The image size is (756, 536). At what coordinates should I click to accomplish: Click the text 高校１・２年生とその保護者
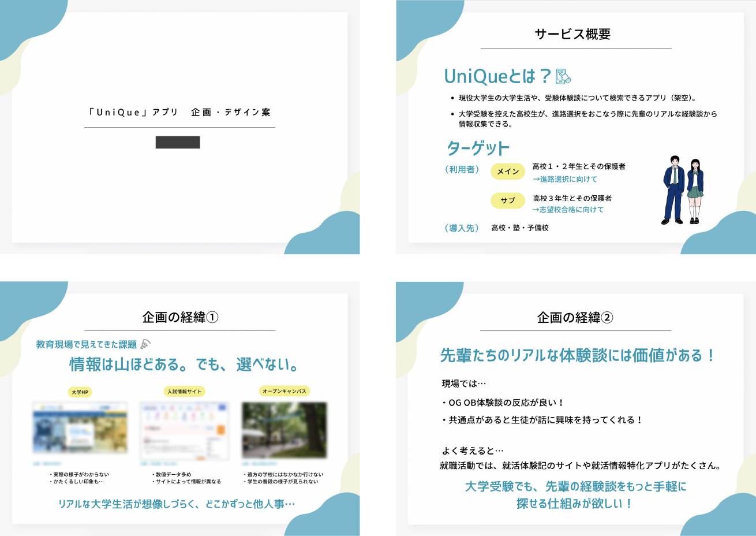pyautogui.click(x=579, y=166)
